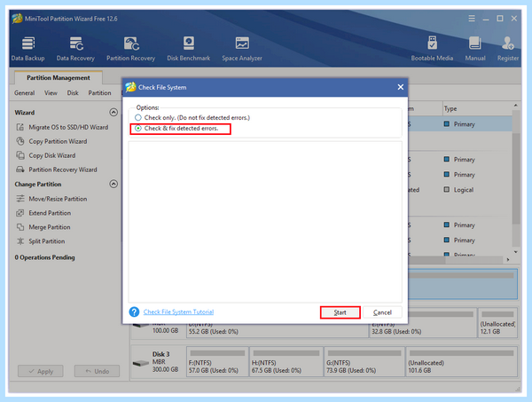Open the View menu

[x=51, y=92]
